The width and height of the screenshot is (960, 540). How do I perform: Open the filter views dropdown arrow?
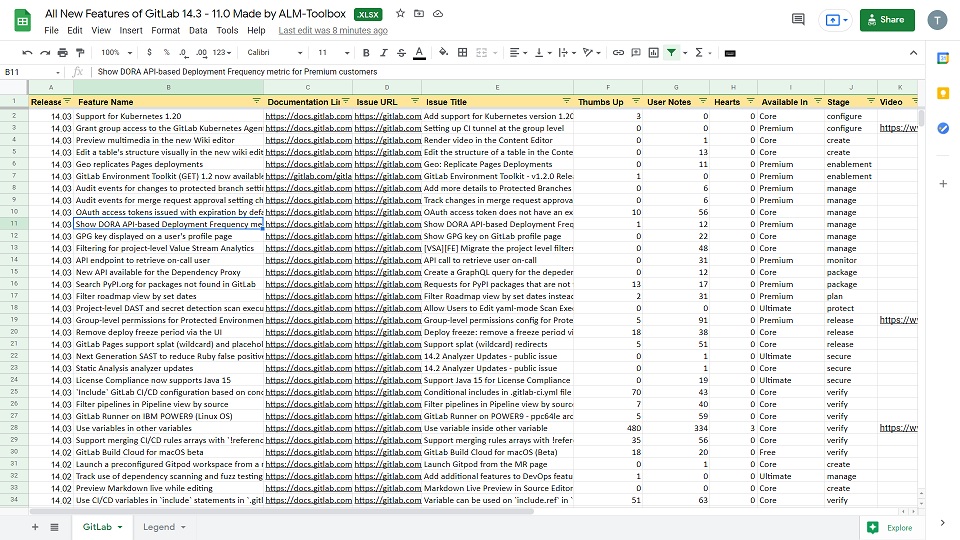click(x=685, y=53)
